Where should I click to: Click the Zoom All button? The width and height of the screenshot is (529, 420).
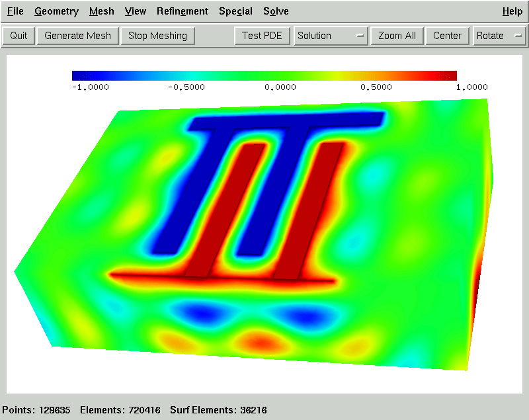[397, 36]
